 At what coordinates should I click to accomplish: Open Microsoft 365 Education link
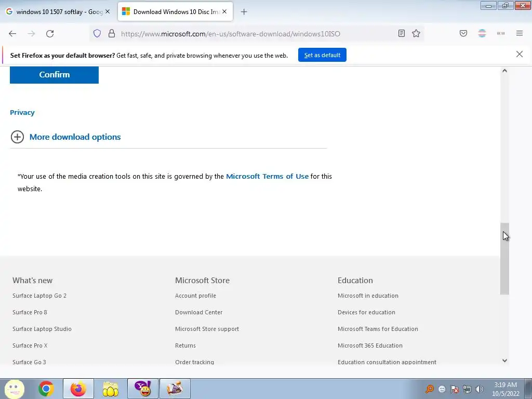pyautogui.click(x=370, y=345)
